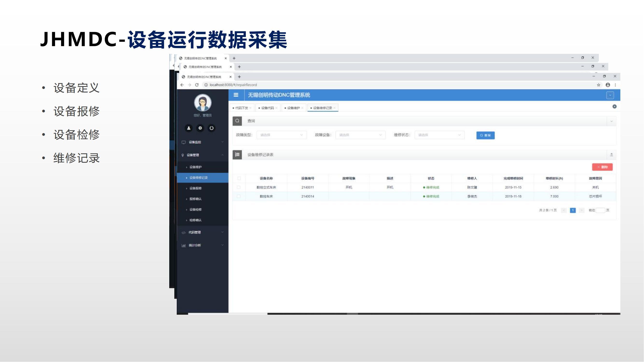Click the red 删除 delete button
This screenshot has width=644, height=362.
pyautogui.click(x=602, y=167)
